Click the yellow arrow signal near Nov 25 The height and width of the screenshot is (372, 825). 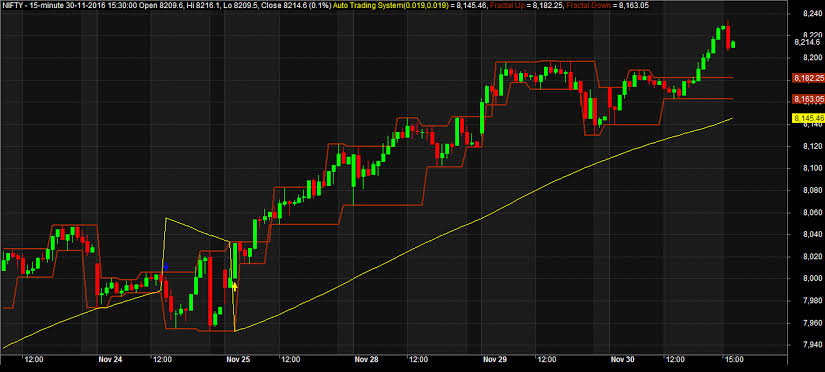point(235,286)
